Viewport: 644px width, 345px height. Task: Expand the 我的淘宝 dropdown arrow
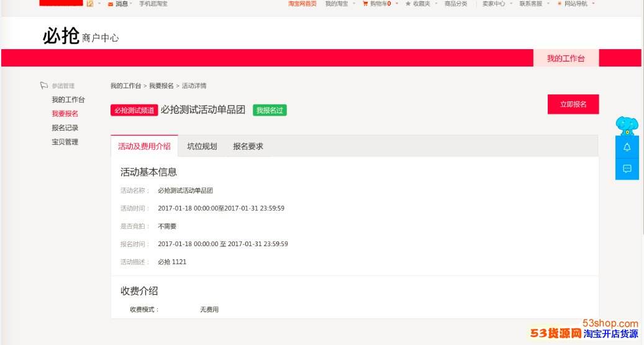click(354, 4)
